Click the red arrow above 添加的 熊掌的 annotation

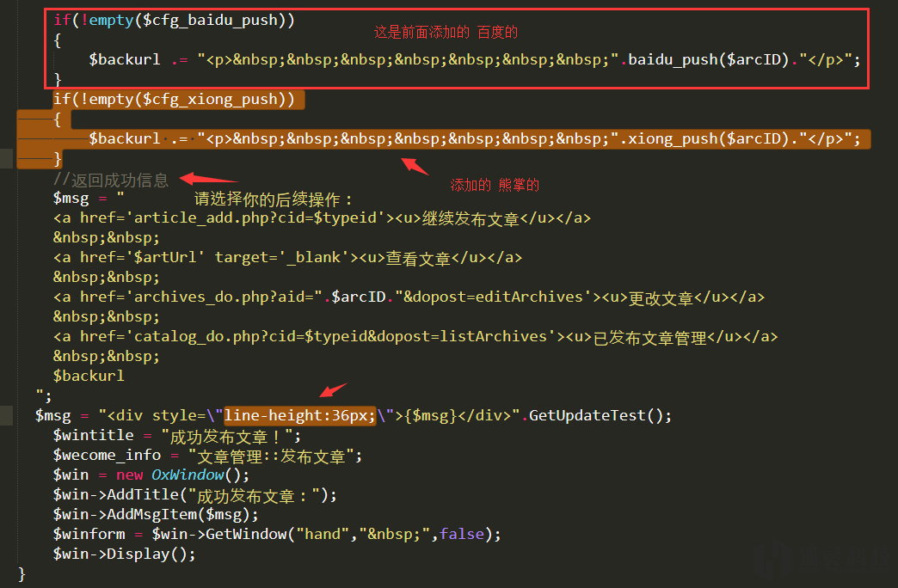pyautogui.click(x=414, y=165)
